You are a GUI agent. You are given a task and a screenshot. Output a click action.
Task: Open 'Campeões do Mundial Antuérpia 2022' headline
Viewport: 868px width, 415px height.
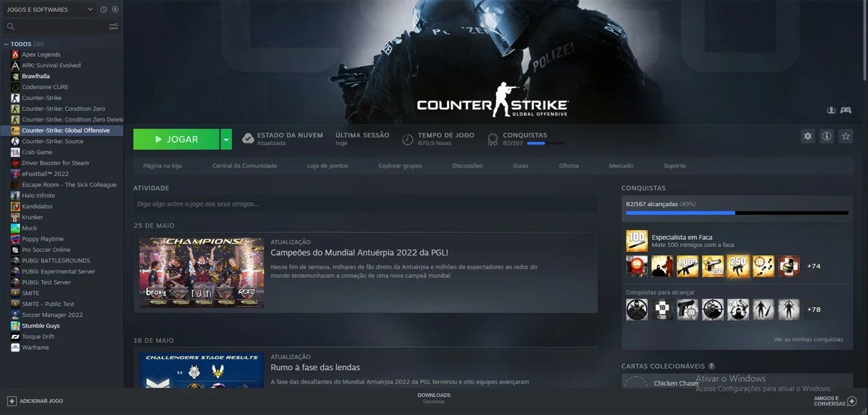359,252
